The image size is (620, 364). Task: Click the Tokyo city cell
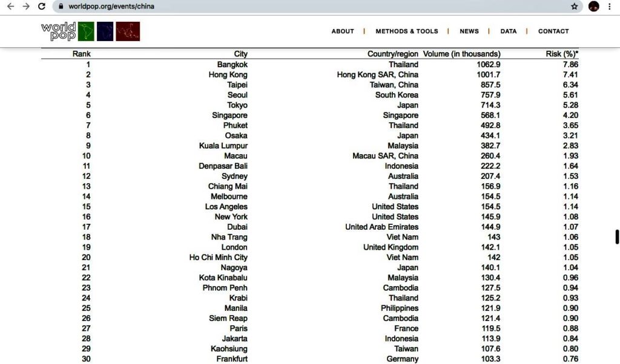click(237, 105)
